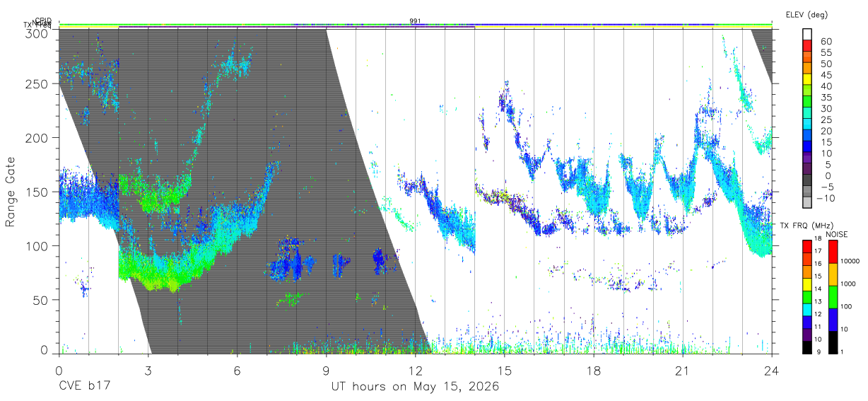This screenshot has width=868, height=401.
Task: Select the 'Range Gate' vertical axis title
Action: 11,192
